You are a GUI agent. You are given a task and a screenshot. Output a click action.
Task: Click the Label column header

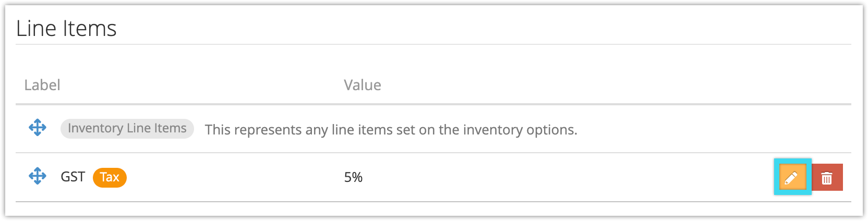[42, 85]
